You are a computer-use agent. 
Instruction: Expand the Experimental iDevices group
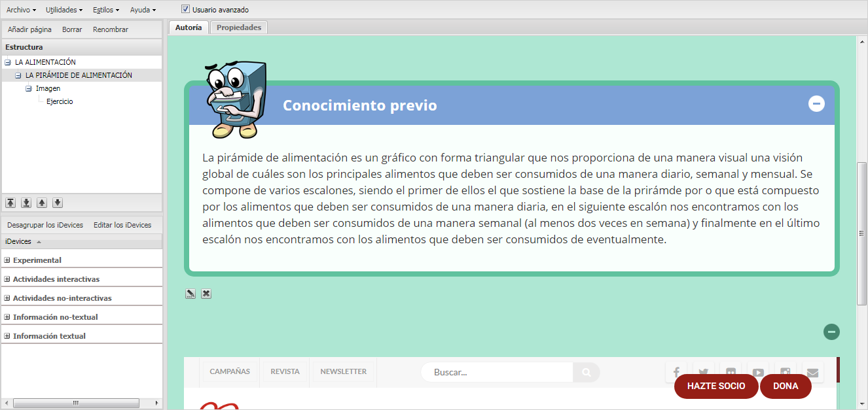(x=7, y=260)
